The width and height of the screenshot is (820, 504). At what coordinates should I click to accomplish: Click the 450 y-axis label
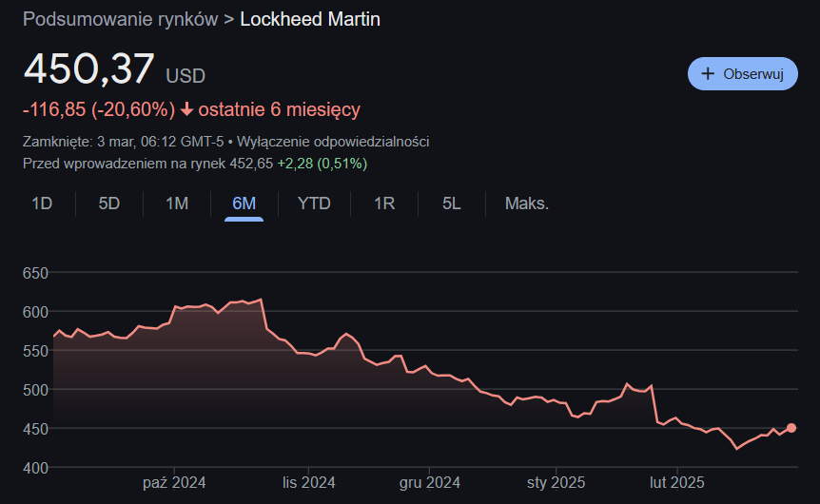(x=35, y=429)
